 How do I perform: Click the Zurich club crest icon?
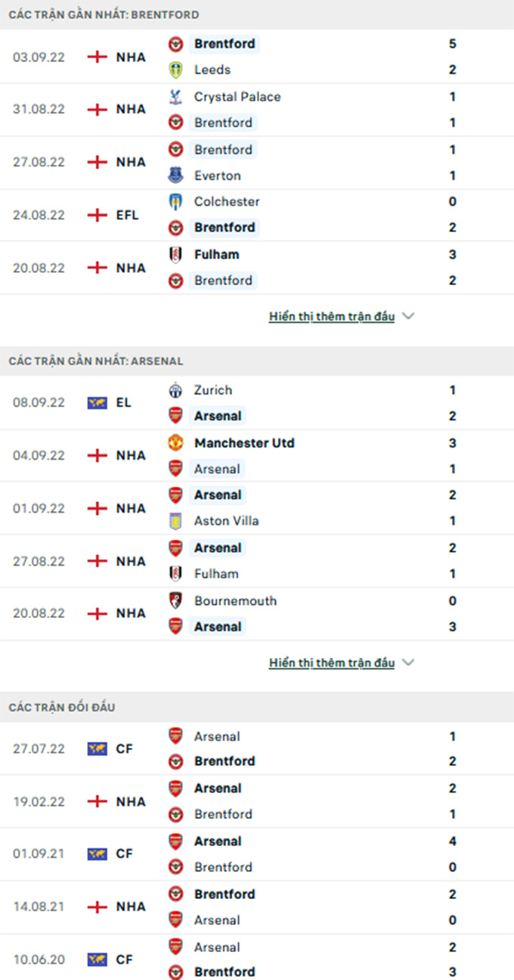[175, 390]
